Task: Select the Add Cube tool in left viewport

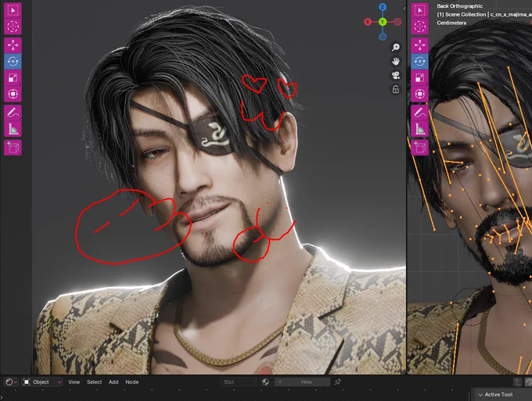Action: [x=13, y=148]
